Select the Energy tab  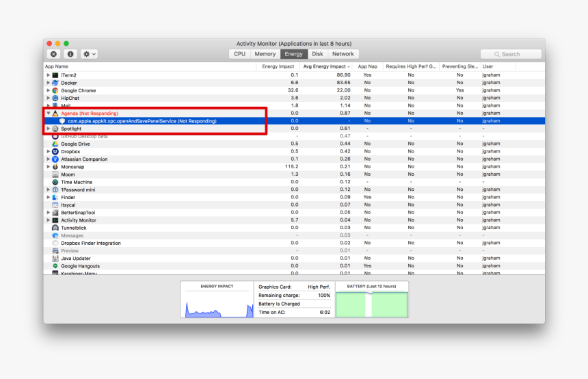pyautogui.click(x=293, y=54)
